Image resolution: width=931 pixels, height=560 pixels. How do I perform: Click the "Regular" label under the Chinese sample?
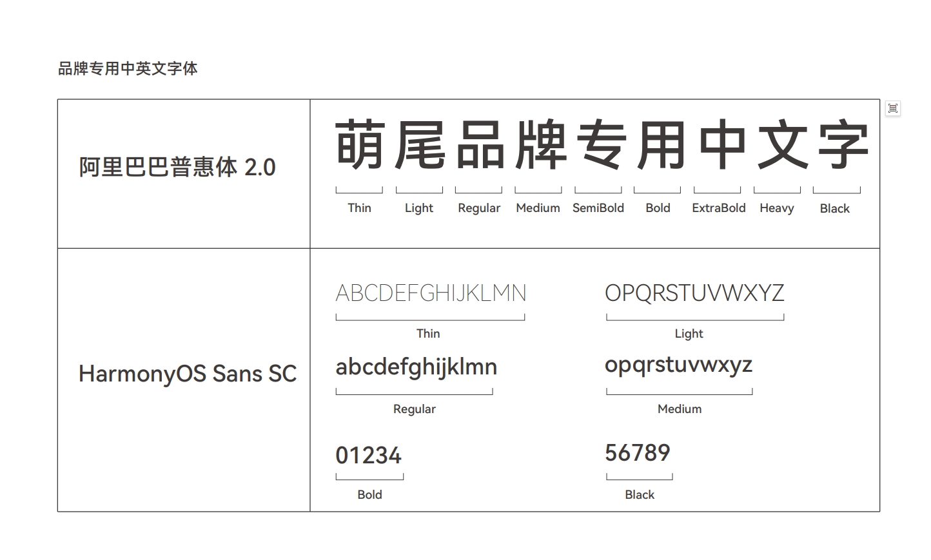[x=479, y=208]
